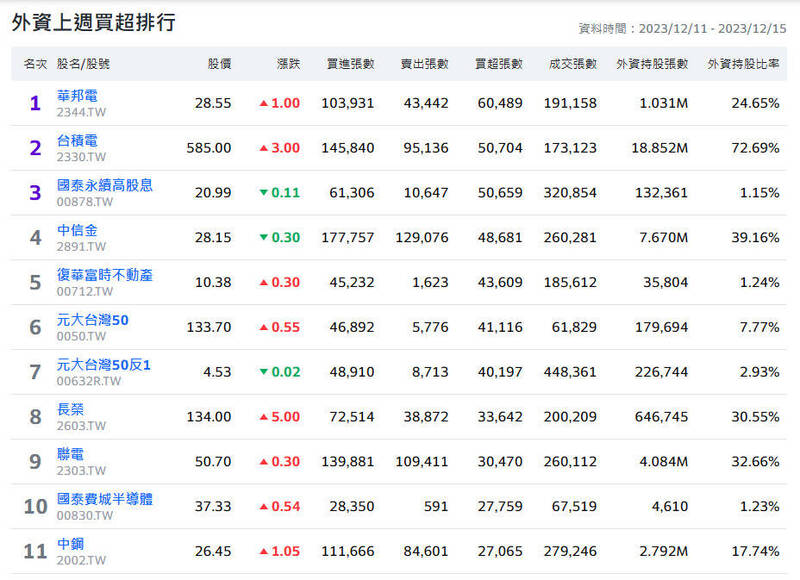Open the 復華富時不動產 link
Screen dimensions: 800x580
[x=105, y=275]
